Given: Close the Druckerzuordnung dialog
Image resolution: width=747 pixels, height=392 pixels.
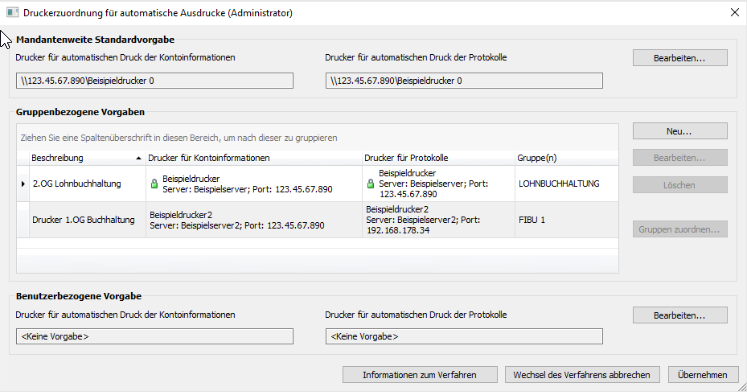Looking at the screenshot, I should pyautogui.click(x=735, y=12).
